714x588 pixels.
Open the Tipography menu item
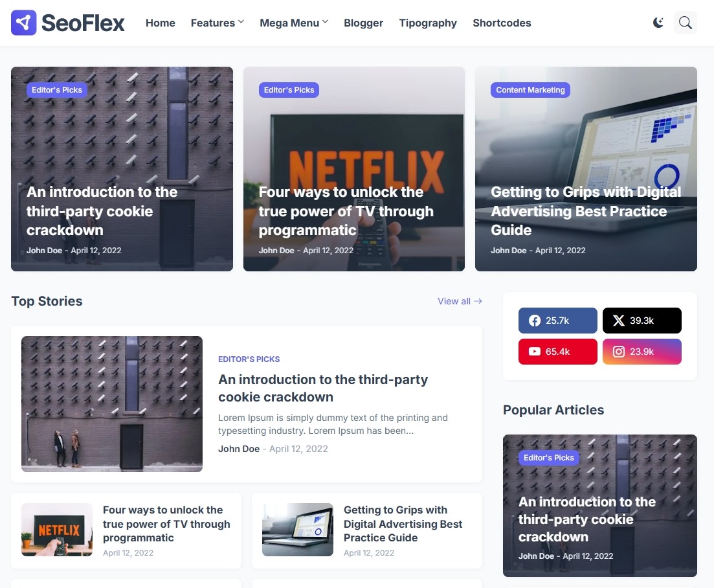tap(428, 23)
